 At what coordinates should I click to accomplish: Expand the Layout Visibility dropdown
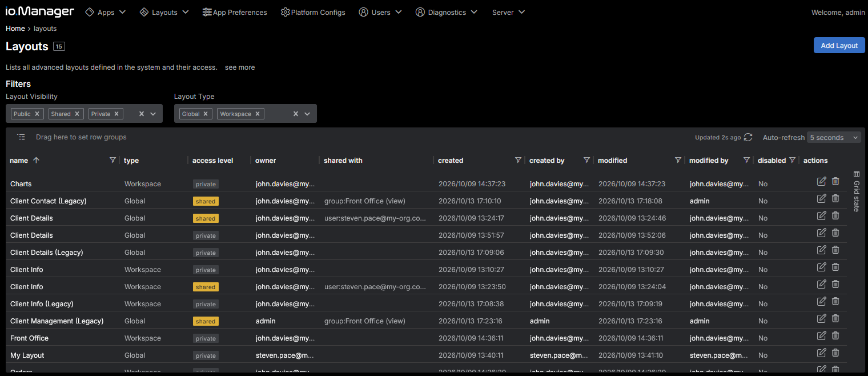[153, 114]
